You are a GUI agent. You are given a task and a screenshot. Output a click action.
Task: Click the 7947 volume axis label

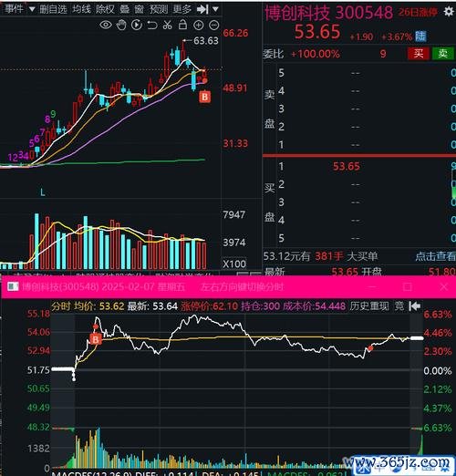(233, 215)
